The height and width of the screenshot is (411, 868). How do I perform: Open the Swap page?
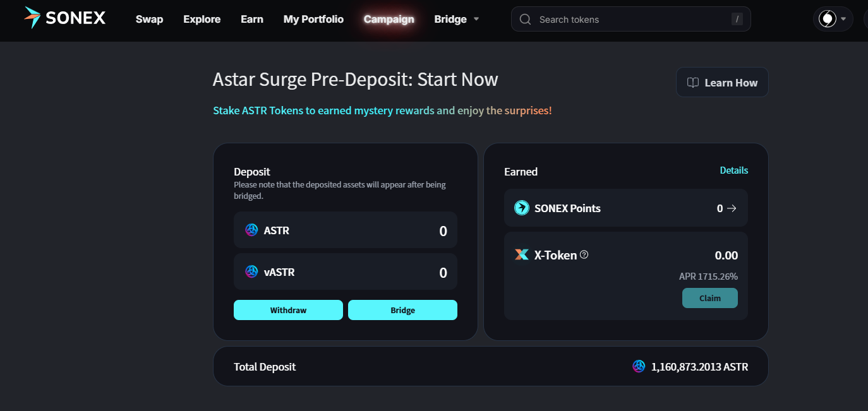pos(149,20)
